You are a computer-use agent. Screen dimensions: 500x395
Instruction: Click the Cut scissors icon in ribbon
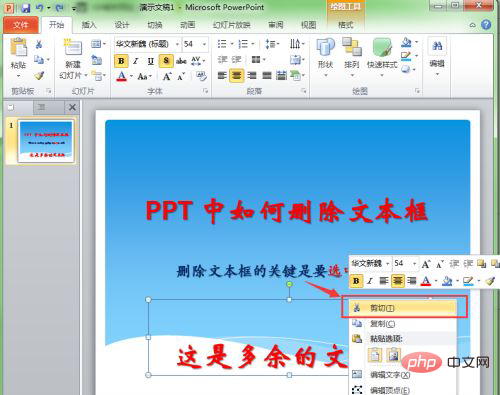[39, 44]
